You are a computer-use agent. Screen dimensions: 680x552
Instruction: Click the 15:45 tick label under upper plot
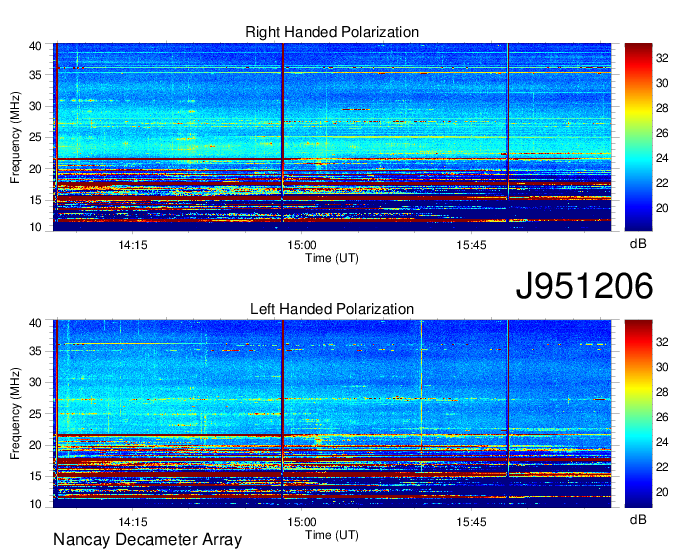(471, 245)
